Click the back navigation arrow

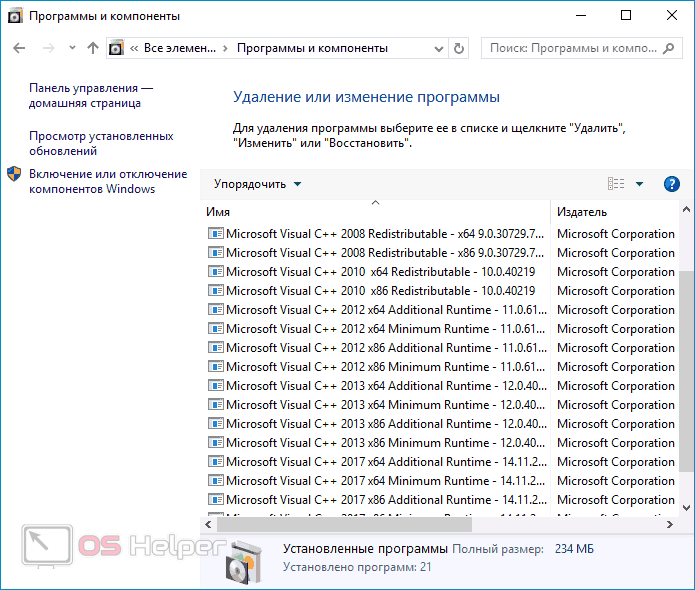click(x=20, y=48)
